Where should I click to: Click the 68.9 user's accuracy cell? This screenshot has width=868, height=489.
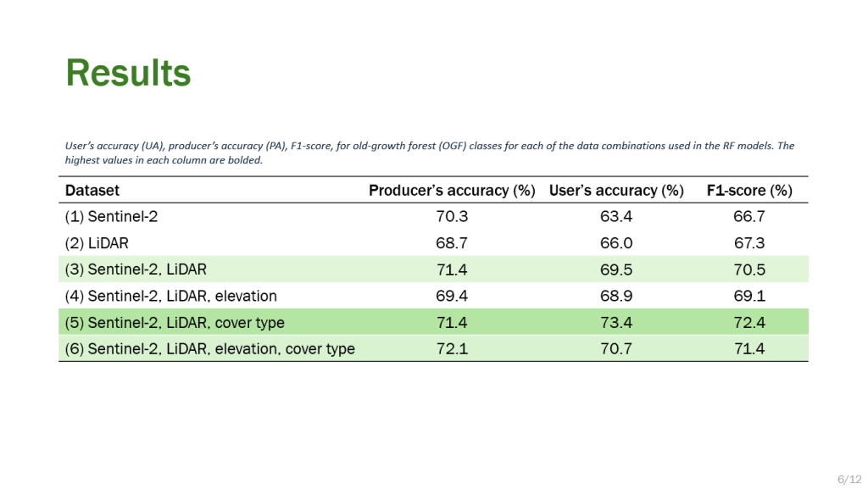coord(616,296)
